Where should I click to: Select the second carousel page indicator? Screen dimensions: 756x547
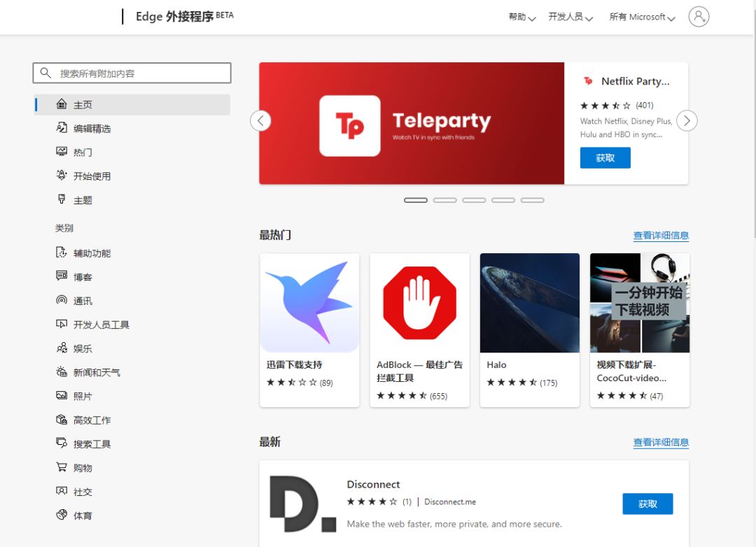444,200
